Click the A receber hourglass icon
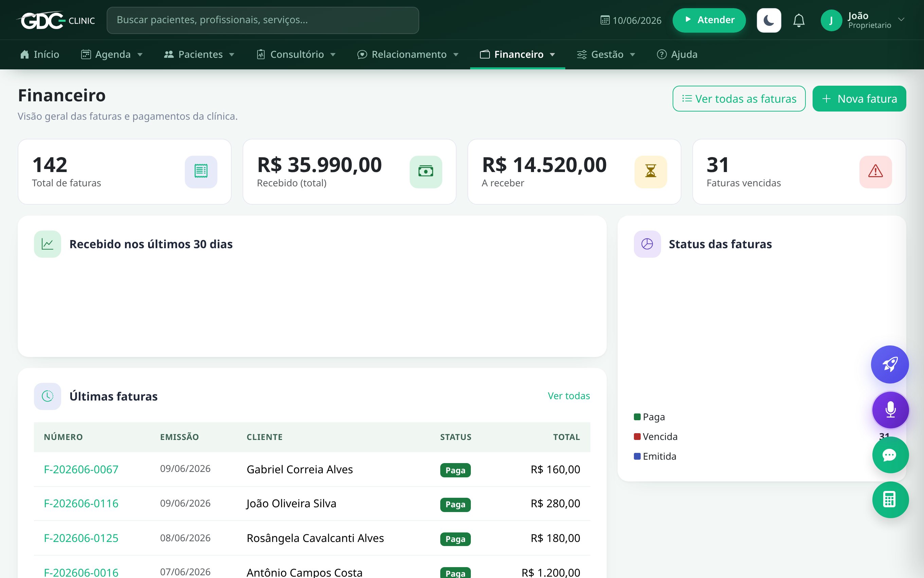This screenshot has width=924, height=578. click(x=651, y=172)
